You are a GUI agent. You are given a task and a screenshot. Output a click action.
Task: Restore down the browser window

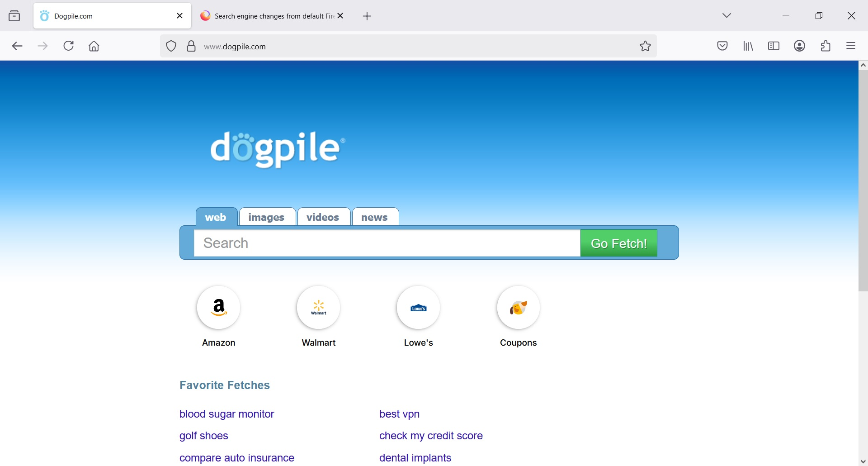[x=819, y=16]
